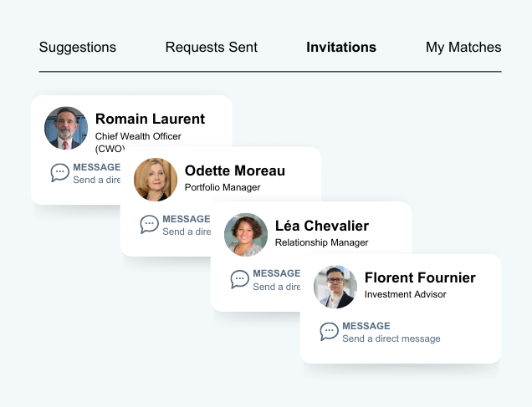Switch to Requests Sent tab
Screen dimensions: 532x407
point(212,48)
